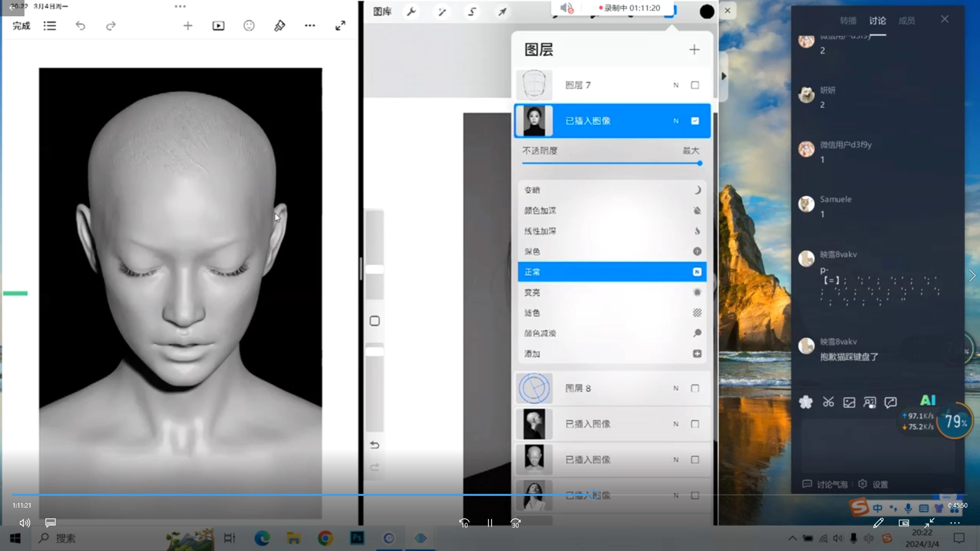Select the S-shaped selection tool
This screenshot has height=551, width=980.
(x=472, y=12)
